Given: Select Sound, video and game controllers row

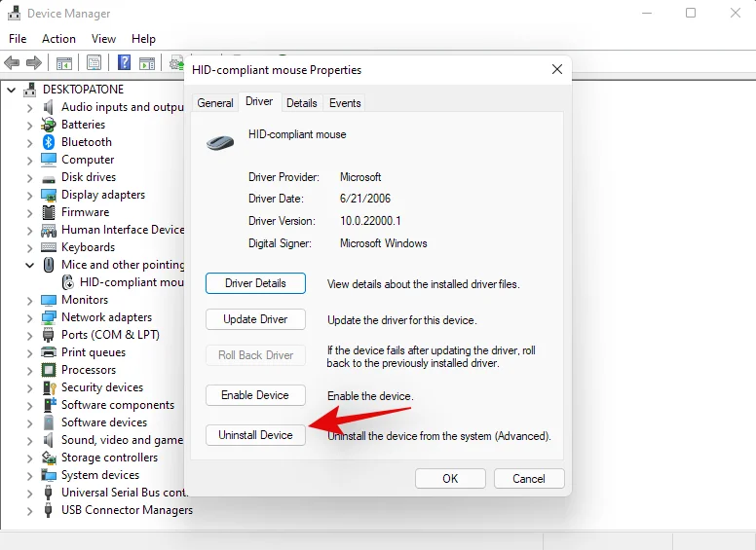Looking at the screenshot, I should click(x=113, y=440).
